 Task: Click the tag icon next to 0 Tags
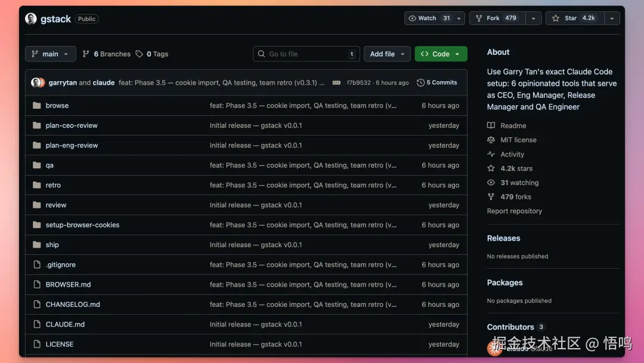pos(139,54)
